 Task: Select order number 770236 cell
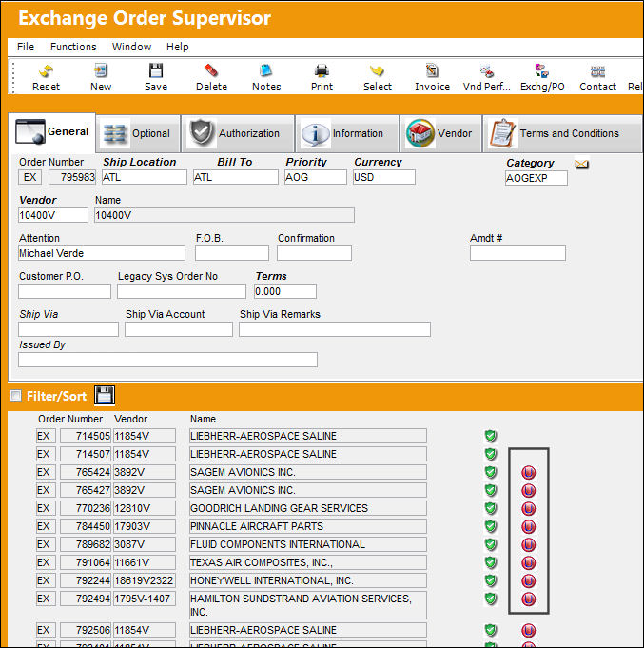(86, 508)
